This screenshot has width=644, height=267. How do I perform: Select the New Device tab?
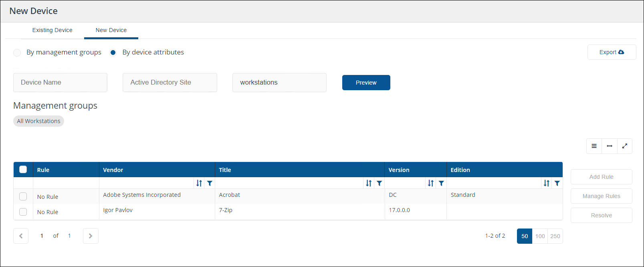click(111, 30)
